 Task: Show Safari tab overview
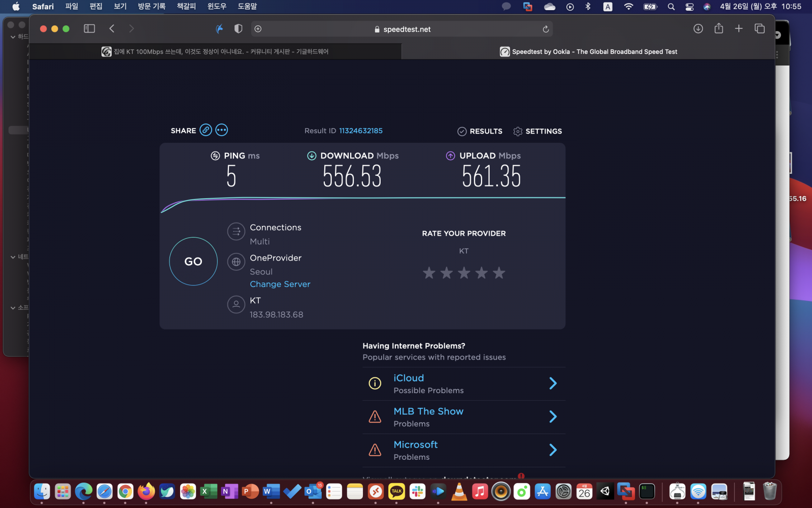[x=760, y=29]
